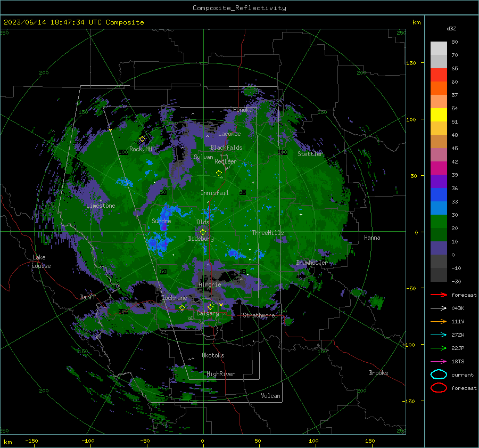The width and height of the screenshot is (479, 448).
Task: Click the Blackfalds label on map
Action: tap(226, 148)
